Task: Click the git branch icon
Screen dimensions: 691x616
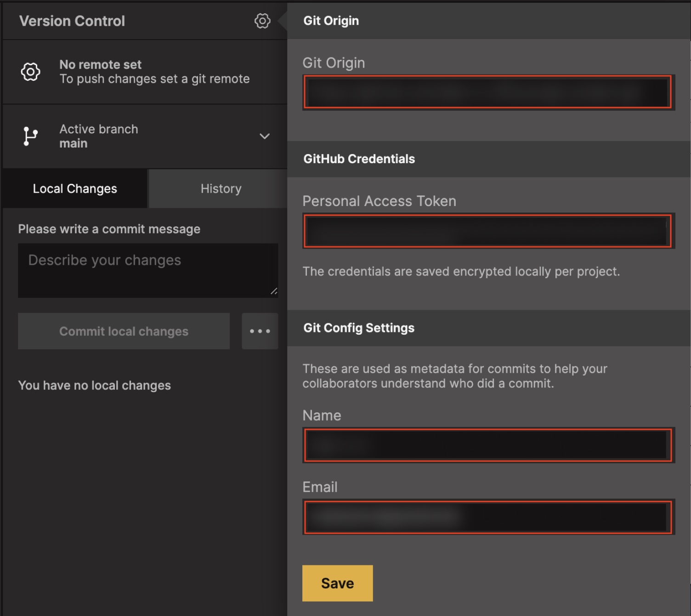Action: 30,136
